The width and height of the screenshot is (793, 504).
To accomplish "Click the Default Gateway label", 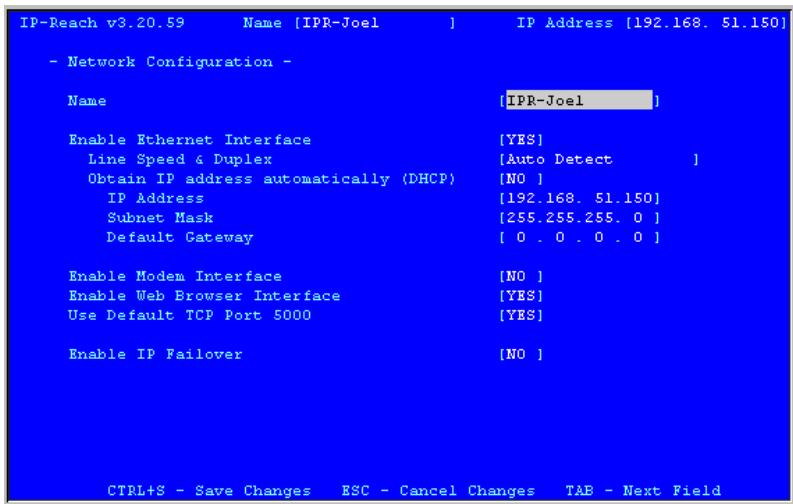I will [180, 237].
